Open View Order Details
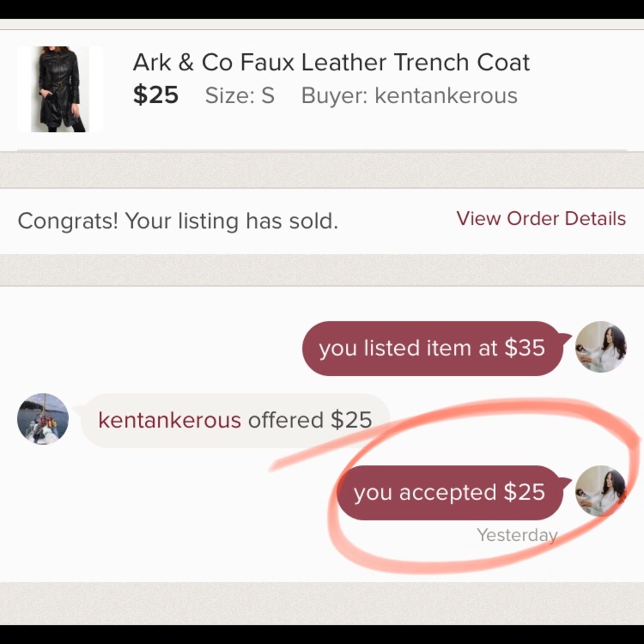Image resolution: width=644 pixels, height=644 pixels. pos(541,219)
